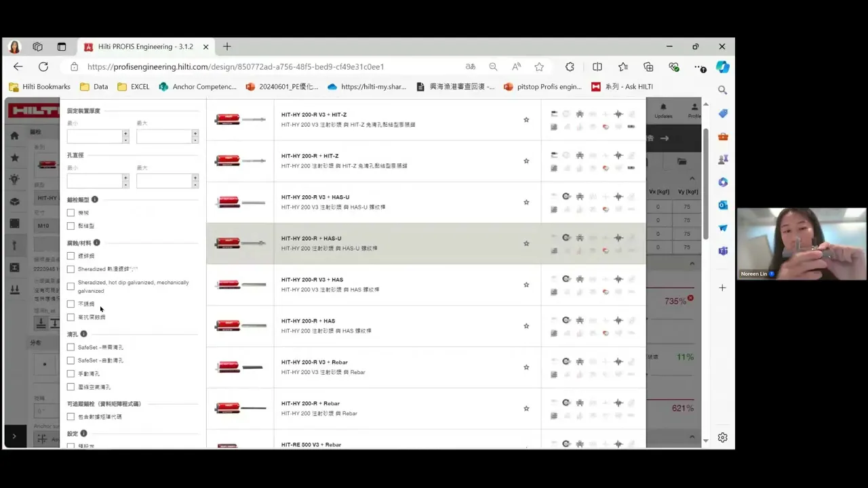
Task: Open the Data bookmarks folder
Action: [94, 87]
